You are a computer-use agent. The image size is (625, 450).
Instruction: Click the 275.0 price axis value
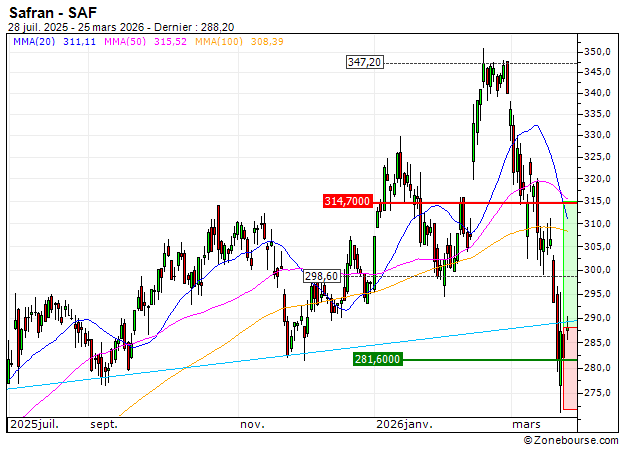(x=597, y=392)
